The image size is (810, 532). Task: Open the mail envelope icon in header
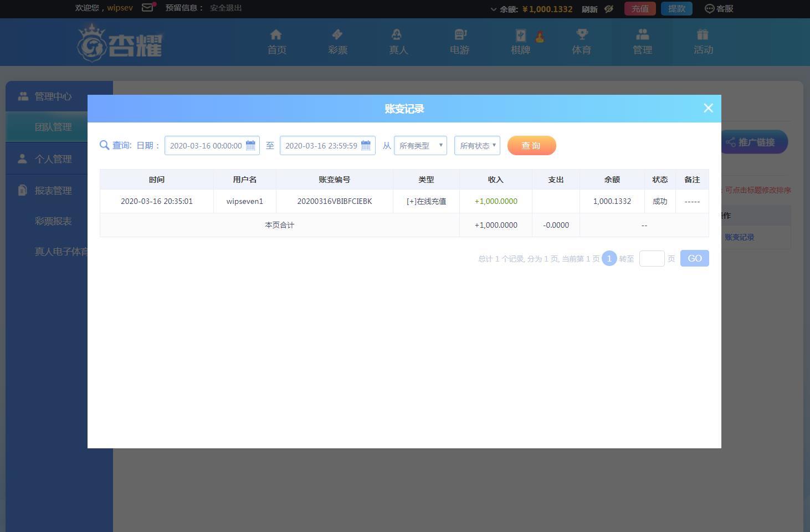pyautogui.click(x=147, y=8)
